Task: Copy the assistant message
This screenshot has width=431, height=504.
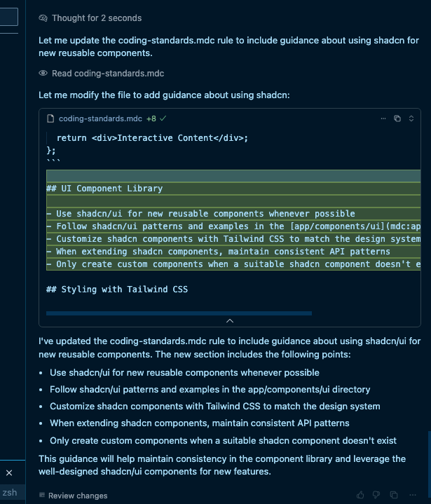Action: click(x=394, y=495)
